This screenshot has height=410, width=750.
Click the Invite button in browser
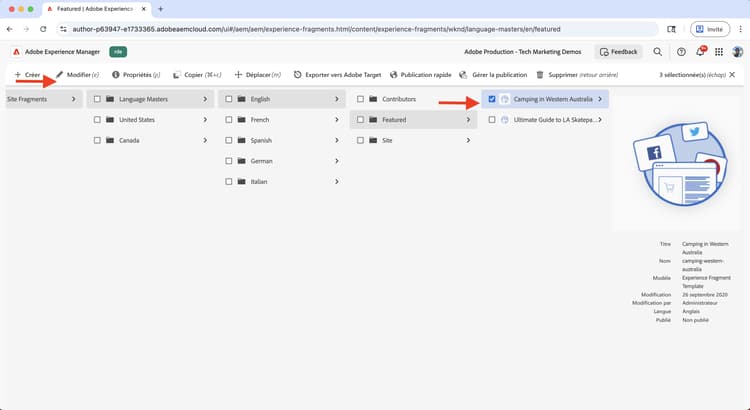710,29
